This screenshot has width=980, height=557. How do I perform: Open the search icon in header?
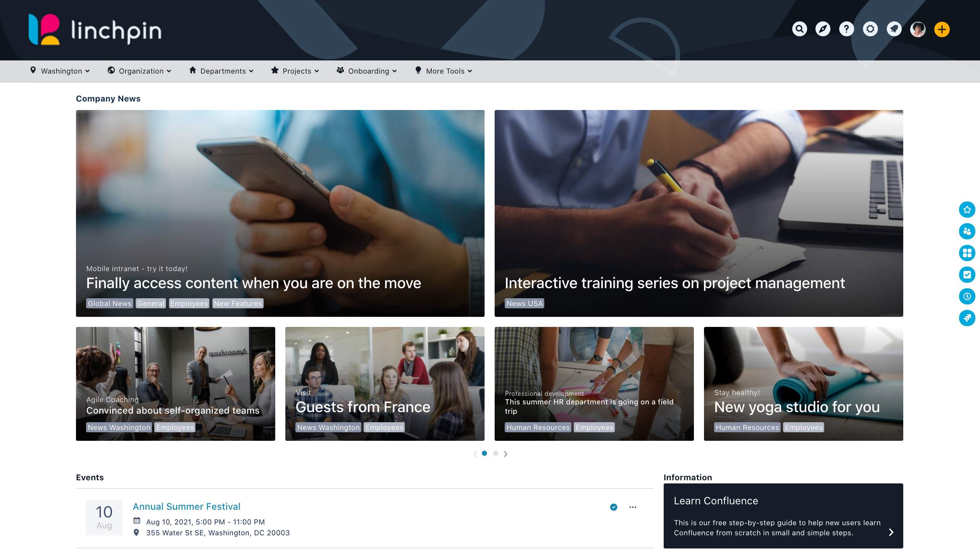(x=799, y=29)
